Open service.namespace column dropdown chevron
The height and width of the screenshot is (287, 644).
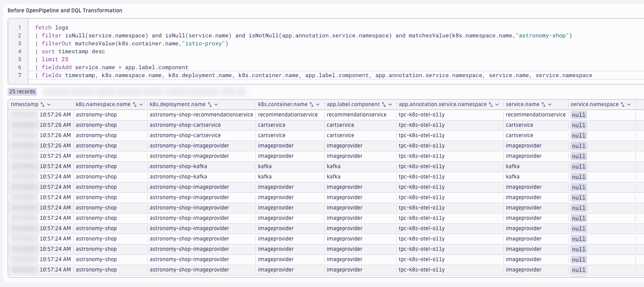pyautogui.click(x=629, y=105)
